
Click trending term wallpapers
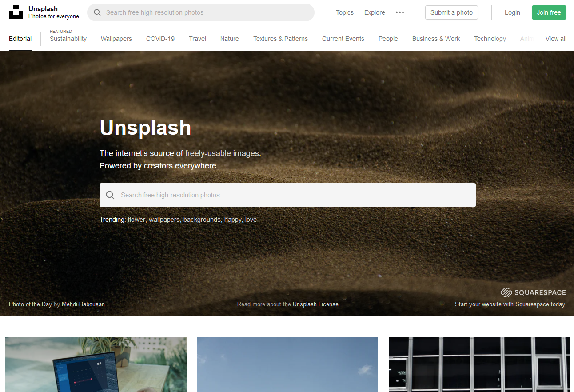click(164, 220)
